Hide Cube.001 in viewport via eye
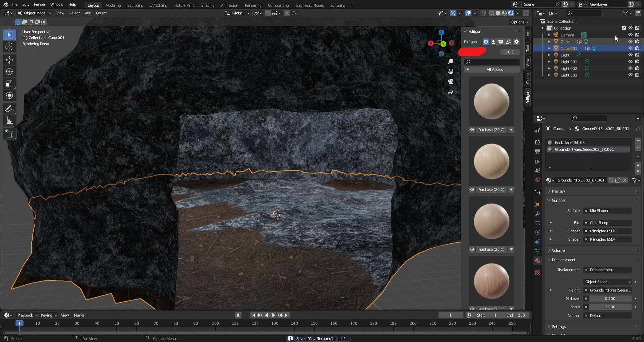Screen dimensions: 644x342 click(x=630, y=48)
